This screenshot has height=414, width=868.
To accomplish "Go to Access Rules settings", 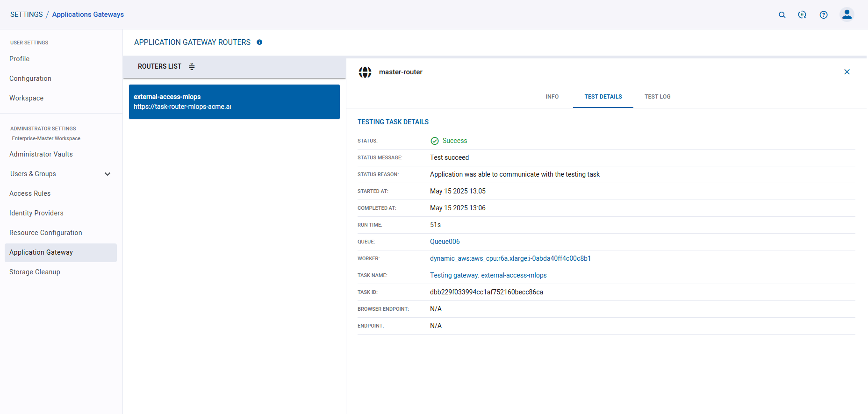I will click(x=30, y=193).
